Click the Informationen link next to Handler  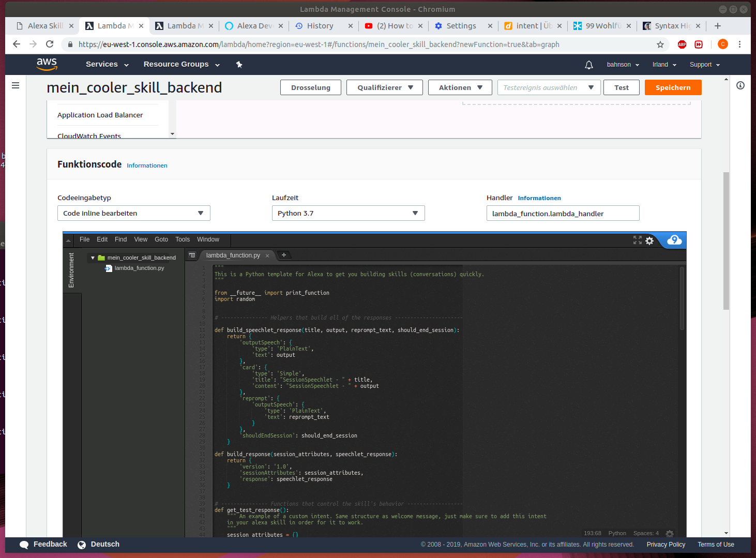click(x=539, y=198)
